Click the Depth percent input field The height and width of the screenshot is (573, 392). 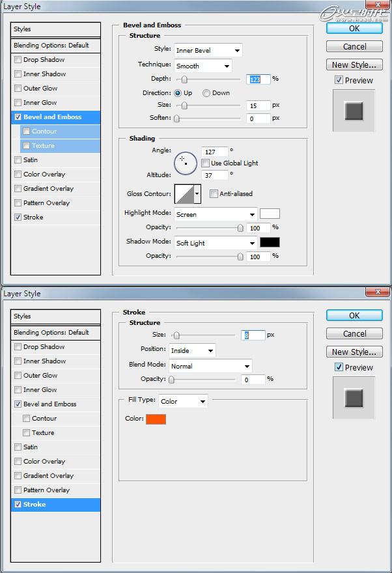(259, 79)
